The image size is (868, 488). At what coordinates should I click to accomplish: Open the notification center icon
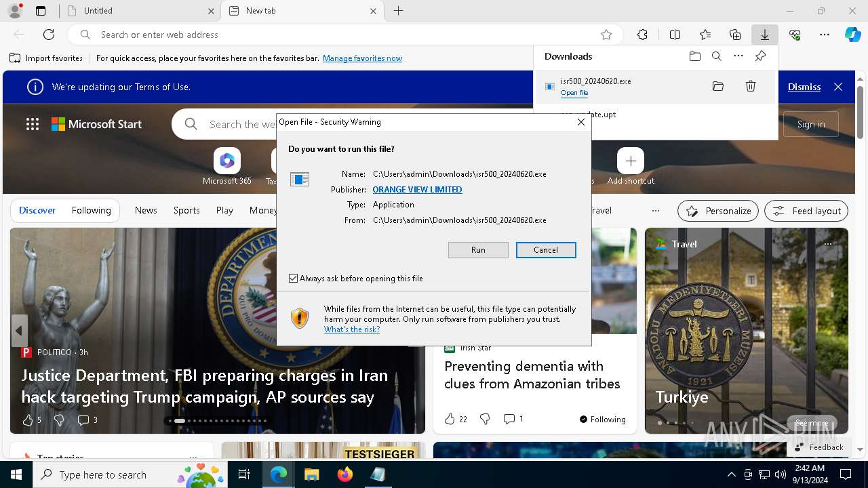pyautogui.click(x=846, y=474)
